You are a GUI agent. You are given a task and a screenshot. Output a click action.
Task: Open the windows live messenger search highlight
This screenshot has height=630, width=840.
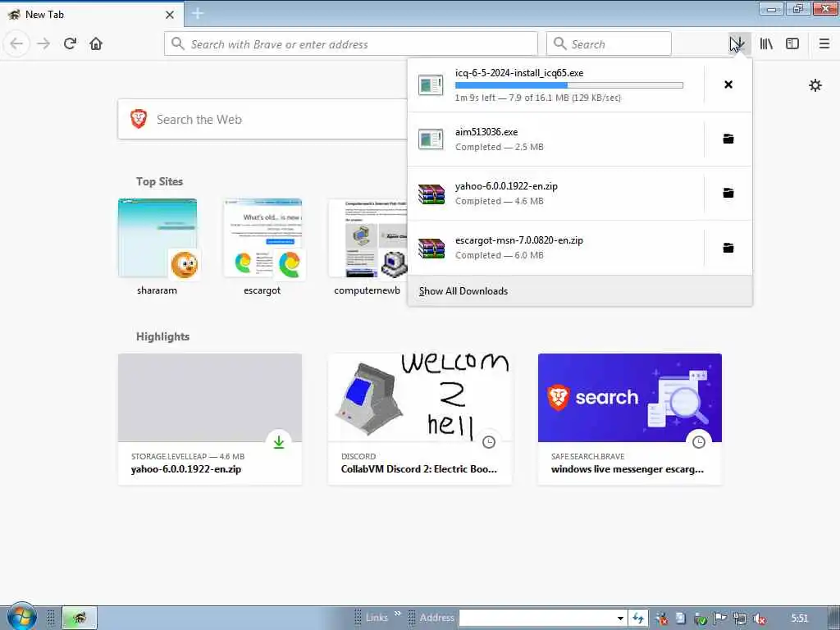pyautogui.click(x=630, y=419)
